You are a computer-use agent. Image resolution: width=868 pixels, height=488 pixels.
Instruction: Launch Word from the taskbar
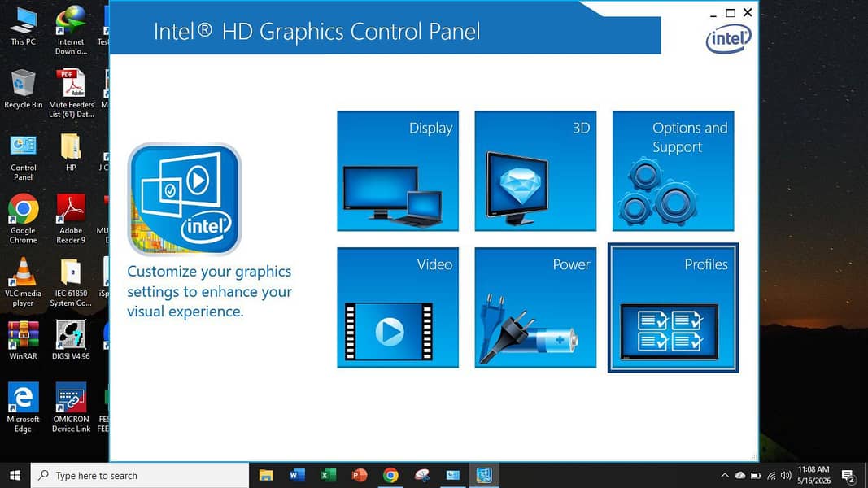pos(297,475)
